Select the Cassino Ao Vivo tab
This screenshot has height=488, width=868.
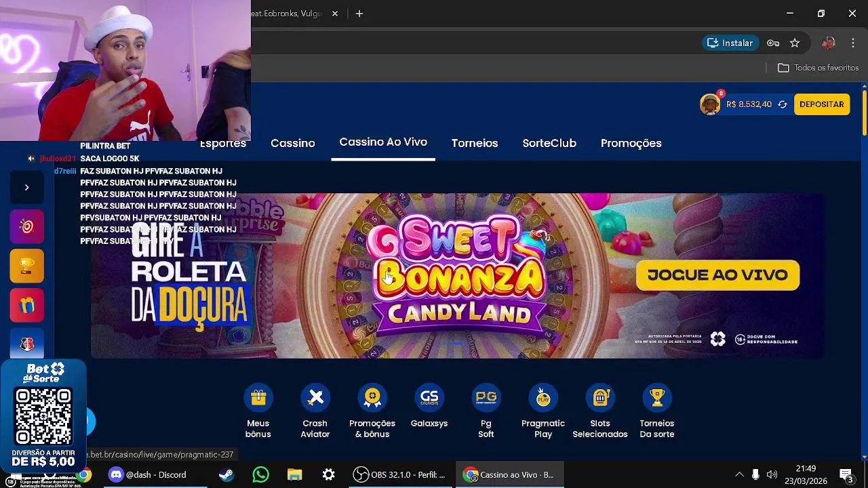click(383, 142)
